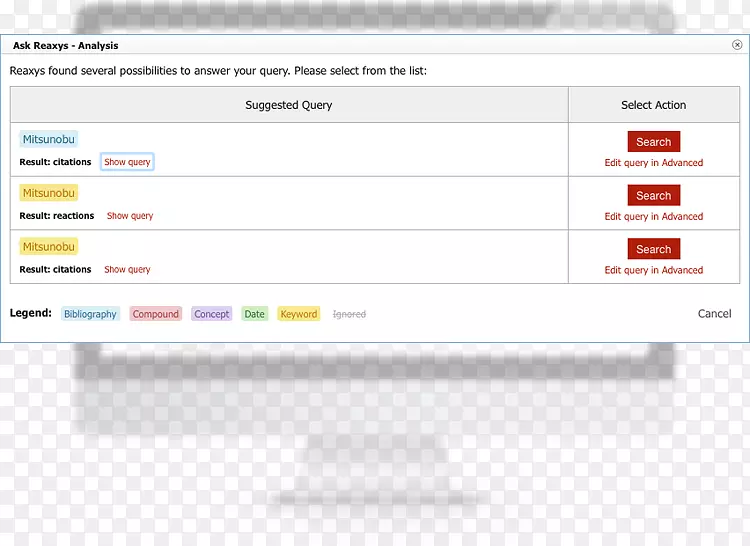Click the bibliography Mitsunobu tag in first row
This screenshot has height=546, width=750.
49,139
